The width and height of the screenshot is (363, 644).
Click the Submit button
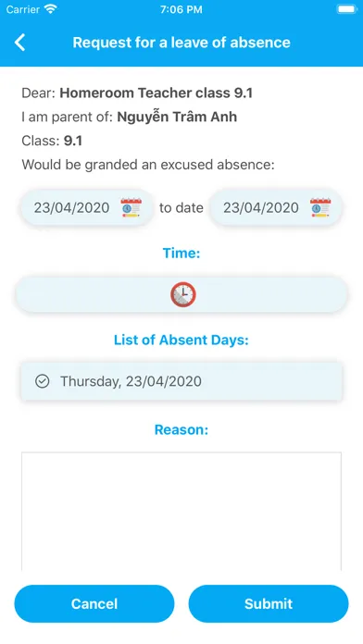click(269, 603)
